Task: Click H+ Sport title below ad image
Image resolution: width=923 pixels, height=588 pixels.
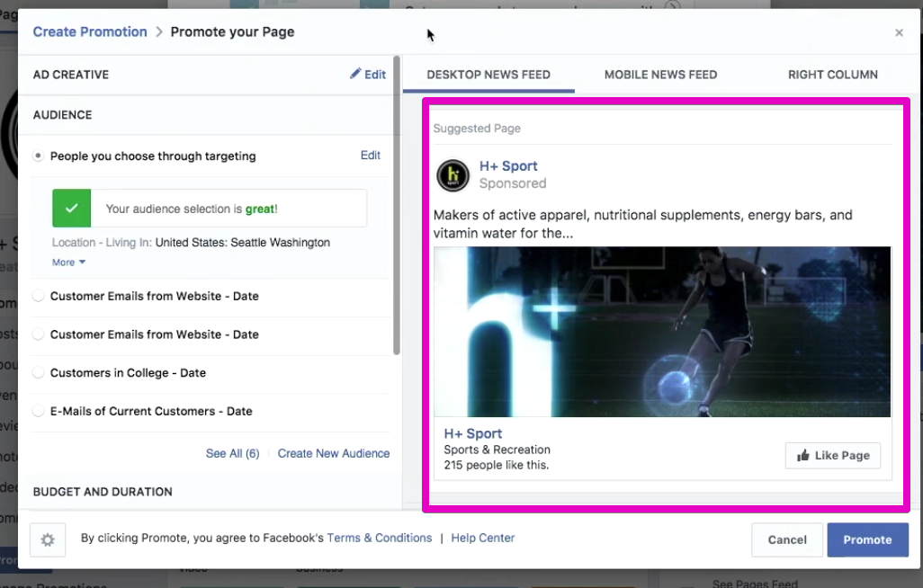Action: point(472,433)
